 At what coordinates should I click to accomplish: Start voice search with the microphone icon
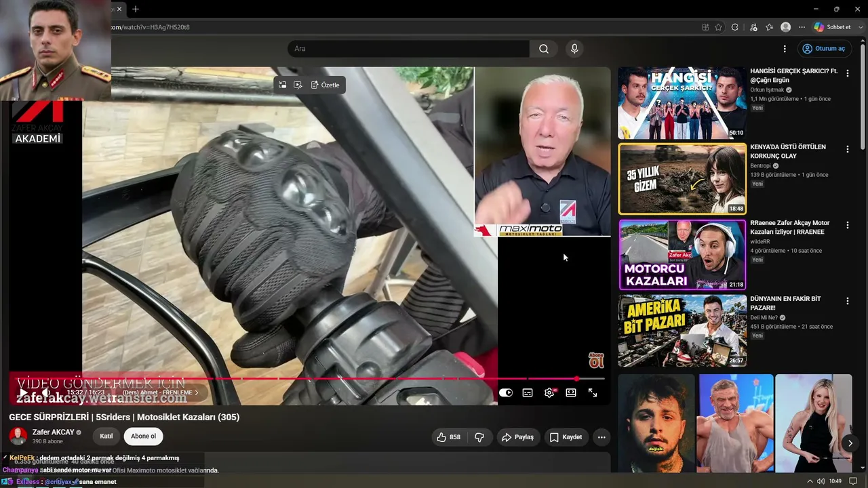point(574,49)
